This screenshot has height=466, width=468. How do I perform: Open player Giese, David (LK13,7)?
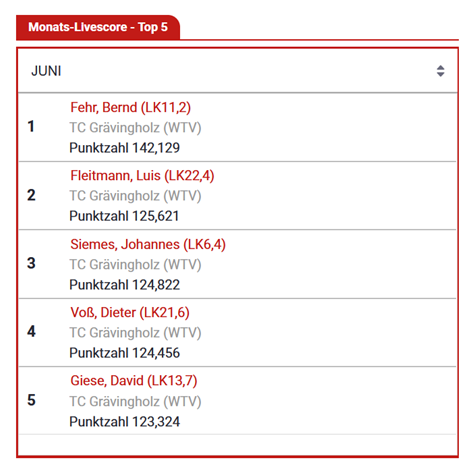(x=134, y=381)
